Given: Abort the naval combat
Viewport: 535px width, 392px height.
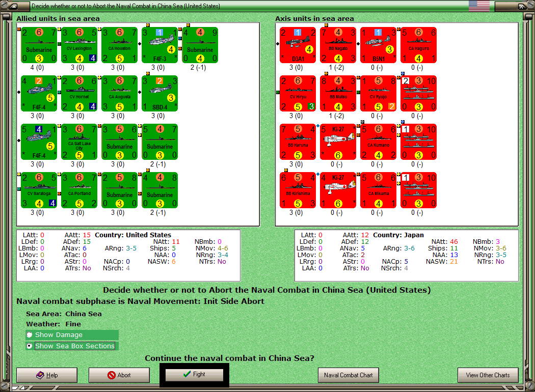Looking at the screenshot, I should 119,375.
